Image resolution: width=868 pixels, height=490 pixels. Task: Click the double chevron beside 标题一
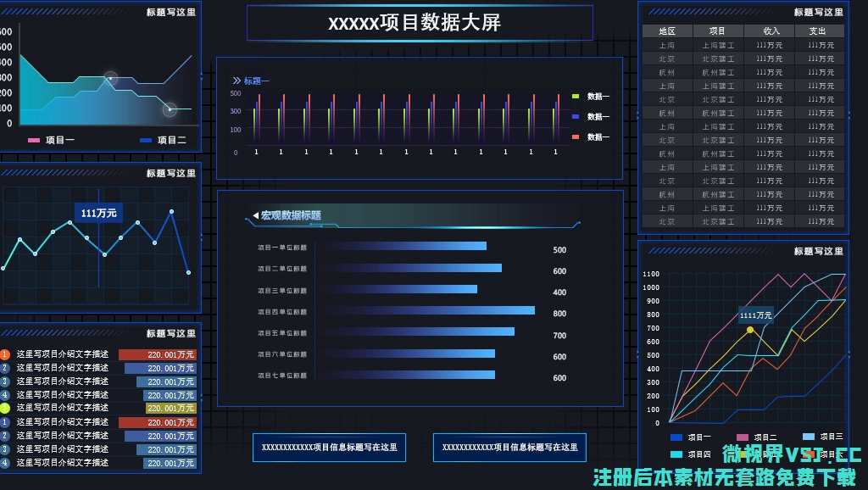tap(236, 81)
